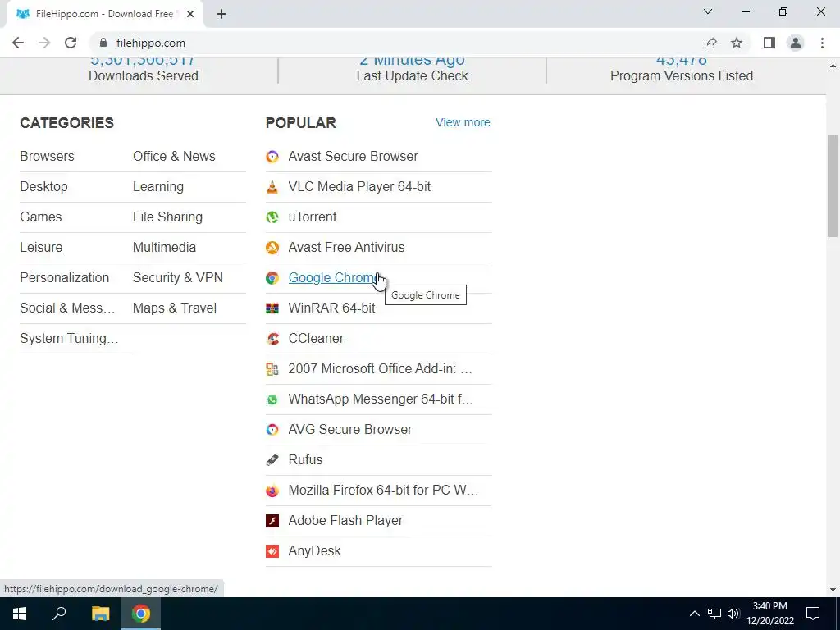Open the Social & Messaging category
Viewport: 840px width, 630px height.
67,308
